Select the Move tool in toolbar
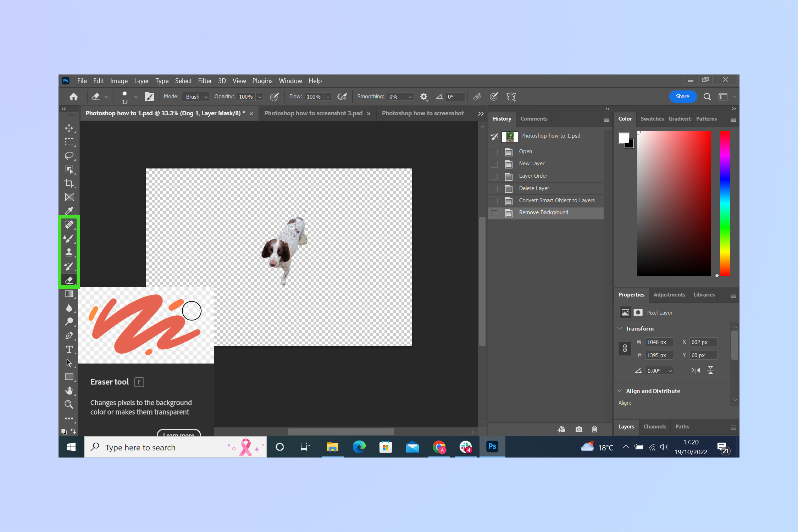 (x=69, y=128)
